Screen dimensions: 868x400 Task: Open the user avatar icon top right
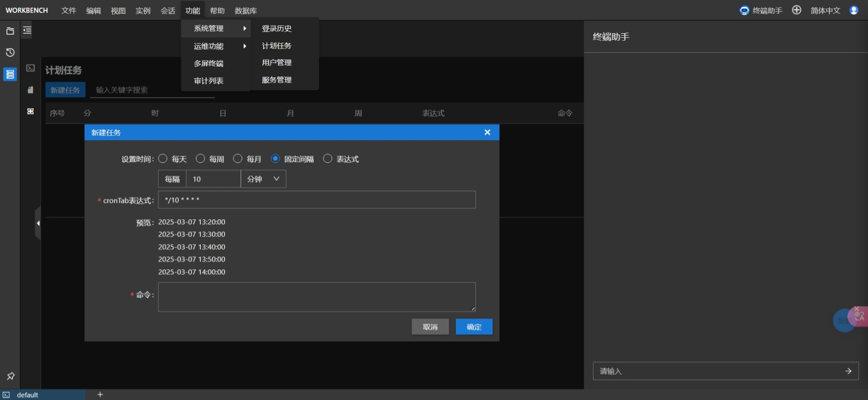[854, 10]
